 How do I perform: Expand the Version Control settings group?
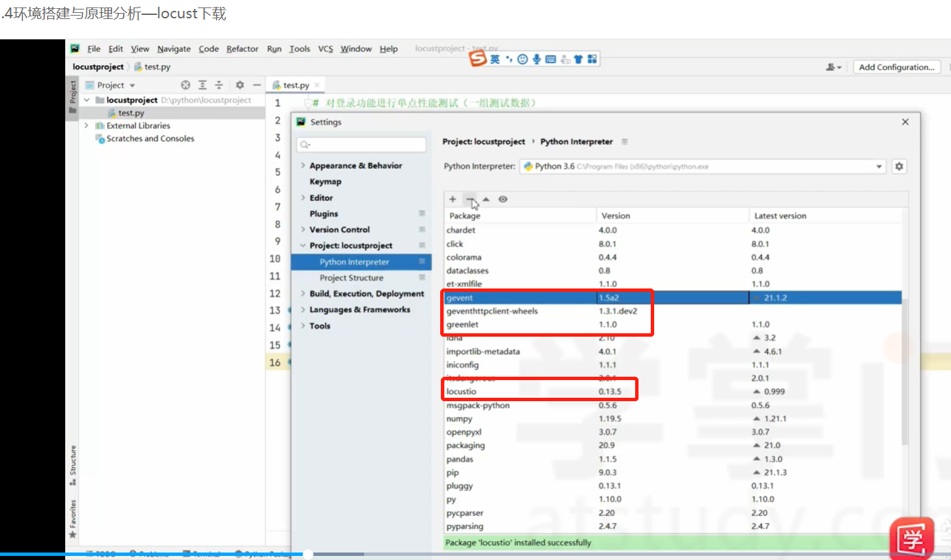click(303, 229)
